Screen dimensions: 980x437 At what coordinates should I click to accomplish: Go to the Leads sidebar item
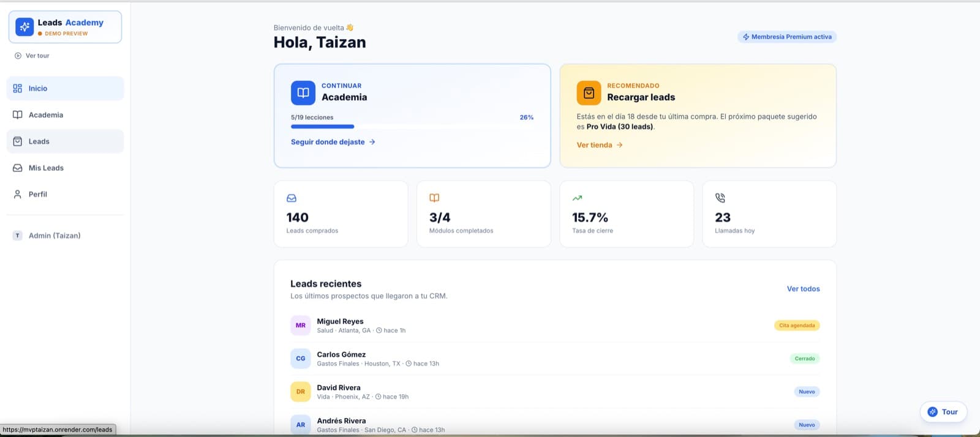66,141
